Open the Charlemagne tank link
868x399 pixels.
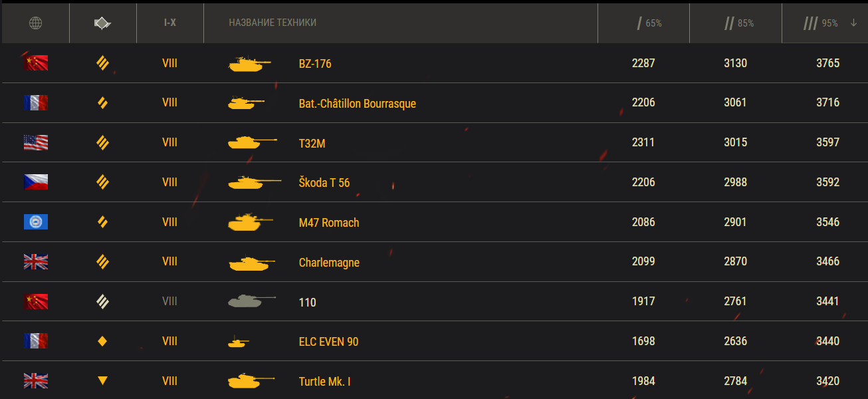pyautogui.click(x=329, y=263)
